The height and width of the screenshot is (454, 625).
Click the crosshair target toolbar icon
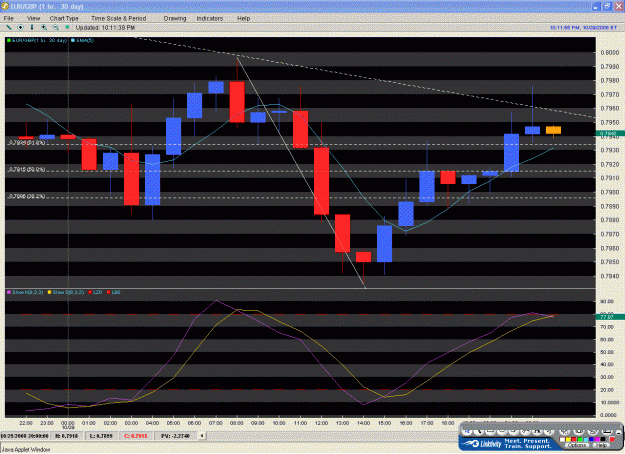click(x=20, y=28)
